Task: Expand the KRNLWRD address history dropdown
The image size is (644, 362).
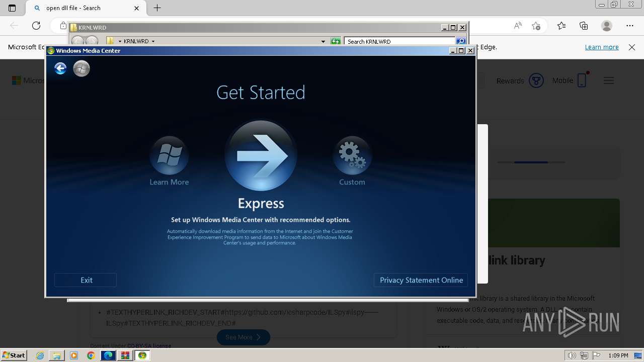Action: (323, 41)
